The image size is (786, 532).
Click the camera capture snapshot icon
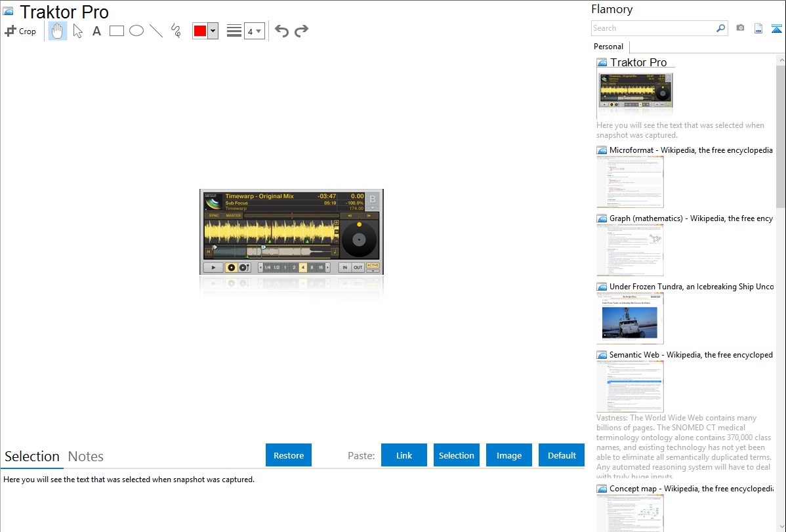pyautogui.click(x=740, y=28)
